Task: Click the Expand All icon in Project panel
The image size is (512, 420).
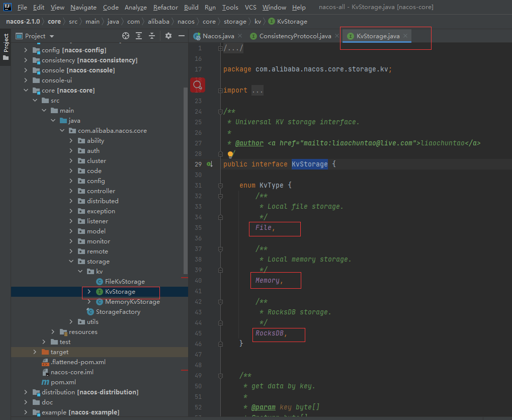Action: point(139,36)
